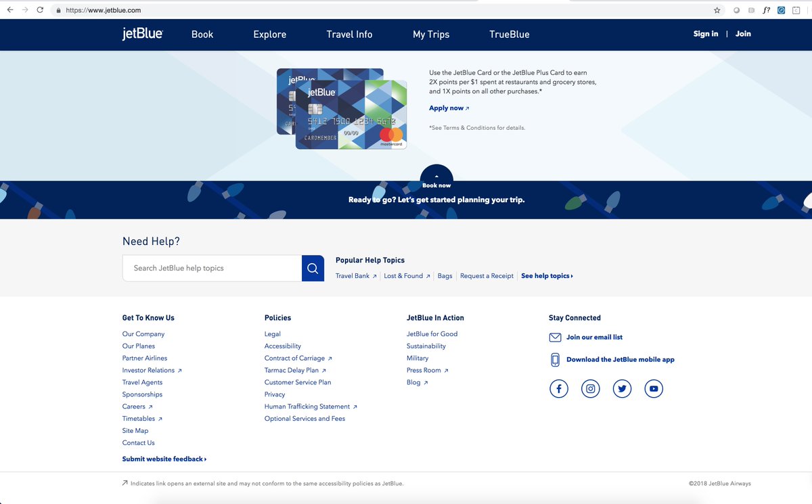812x504 pixels.
Task: Click Download the JetBlue mobile app
Action: point(621,360)
